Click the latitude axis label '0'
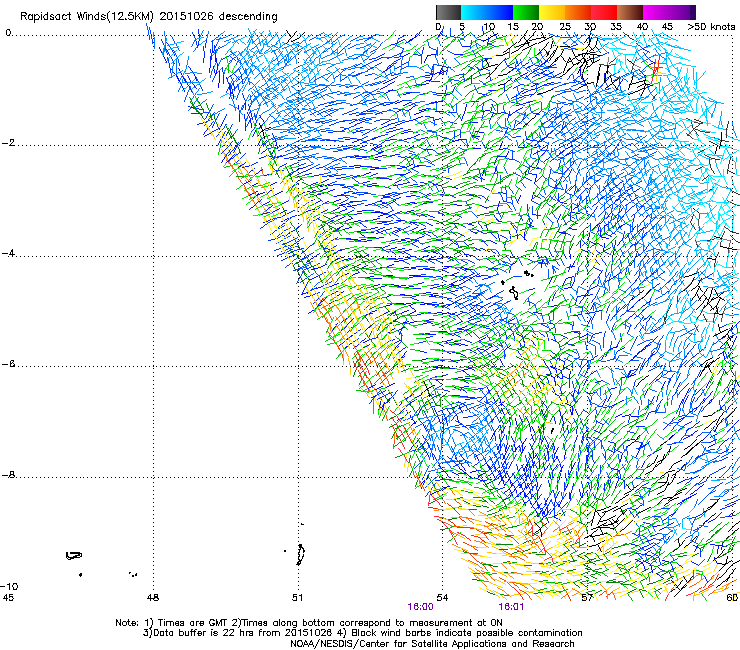This screenshot has width=740, height=650. (x=8, y=33)
